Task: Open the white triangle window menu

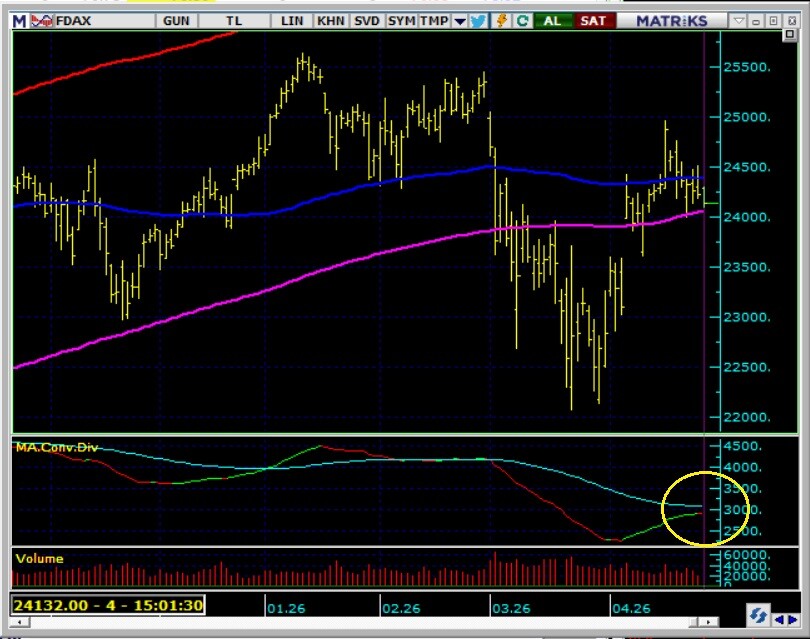Action: coord(739,20)
